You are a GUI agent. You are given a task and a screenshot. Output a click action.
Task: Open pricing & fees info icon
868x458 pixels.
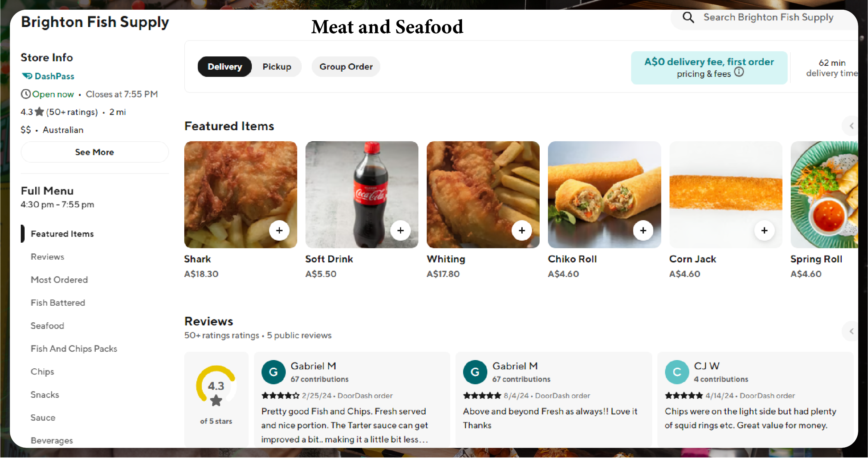(x=739, y=72)
